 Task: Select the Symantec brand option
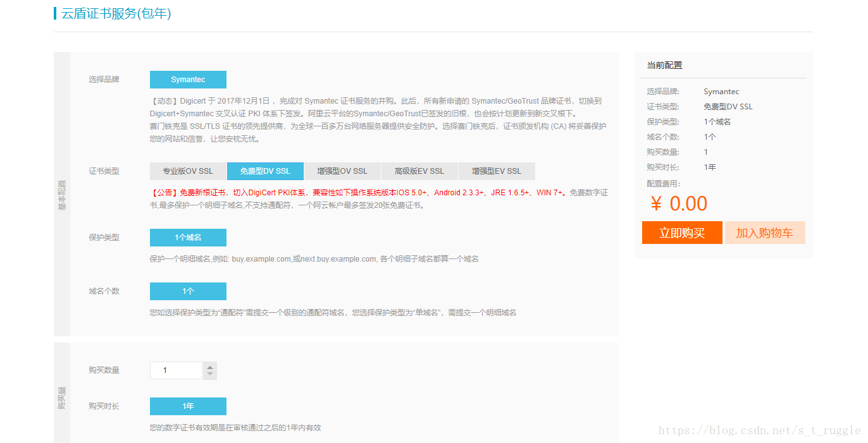(188, 80)
